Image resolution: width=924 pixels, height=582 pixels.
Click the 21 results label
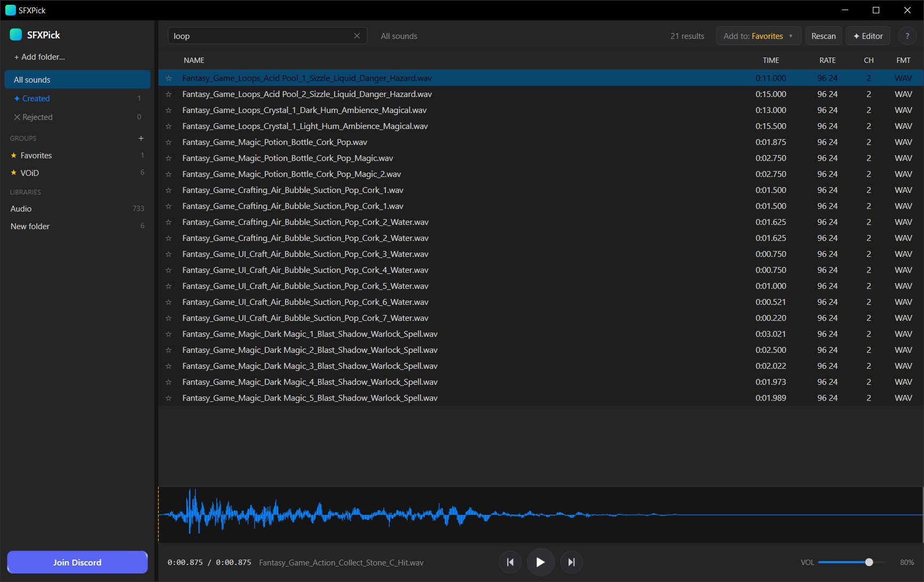(x=687, y=36)
